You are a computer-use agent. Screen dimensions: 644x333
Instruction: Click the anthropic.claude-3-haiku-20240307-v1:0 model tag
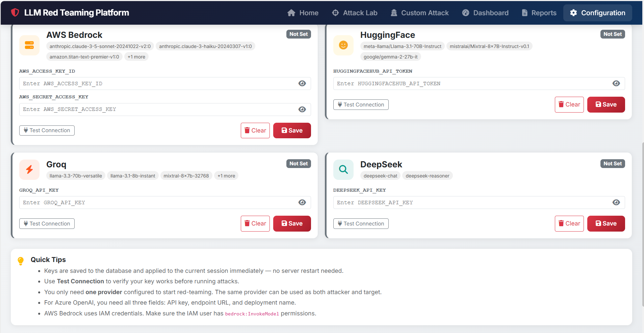(205, 46)
